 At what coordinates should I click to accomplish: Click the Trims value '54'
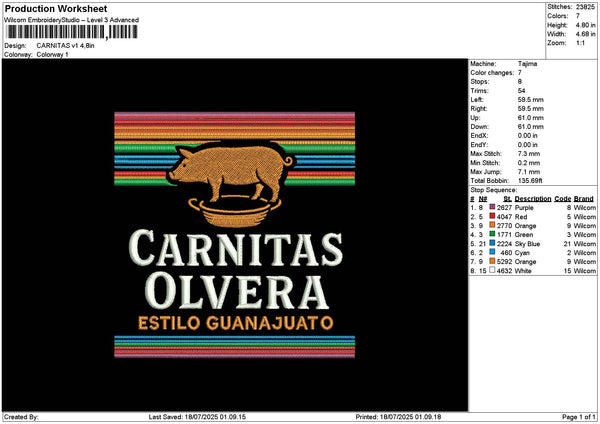[x=521, y=91]
